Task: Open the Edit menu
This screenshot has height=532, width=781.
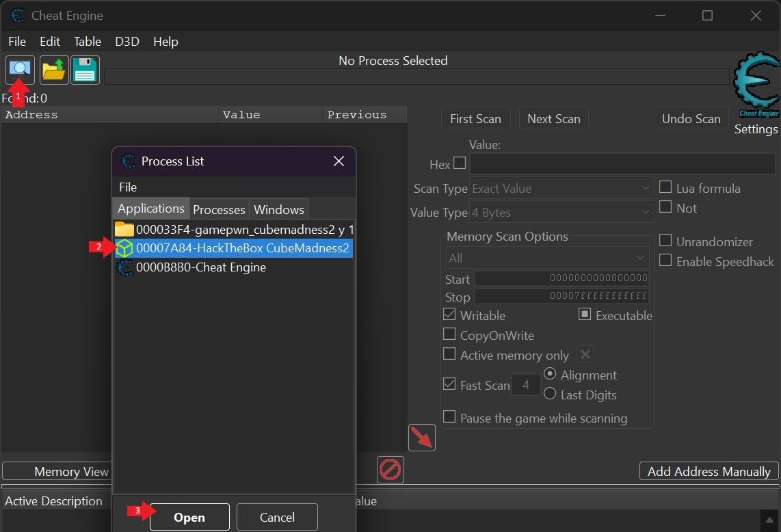Action: tap(50, 41)
